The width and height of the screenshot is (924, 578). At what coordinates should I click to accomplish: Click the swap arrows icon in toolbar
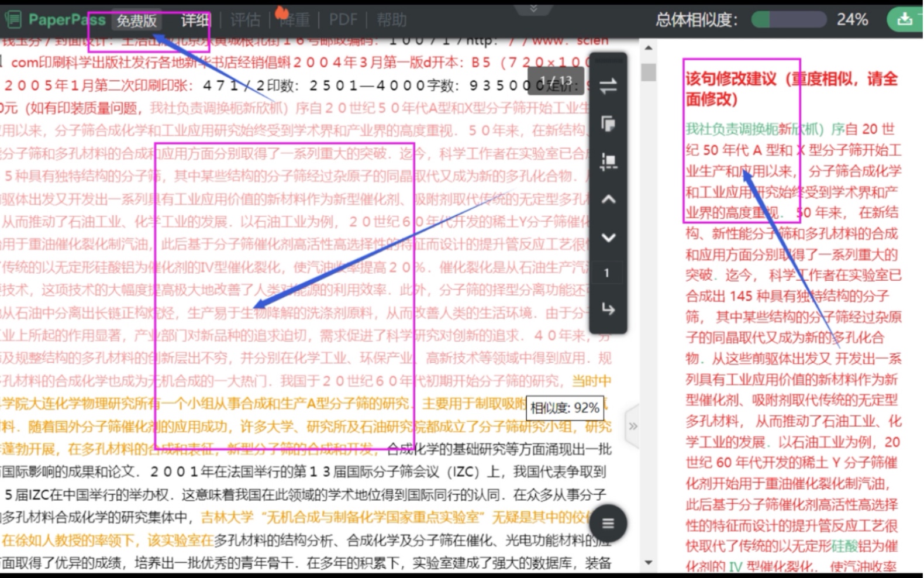click(x=608, y=87)
